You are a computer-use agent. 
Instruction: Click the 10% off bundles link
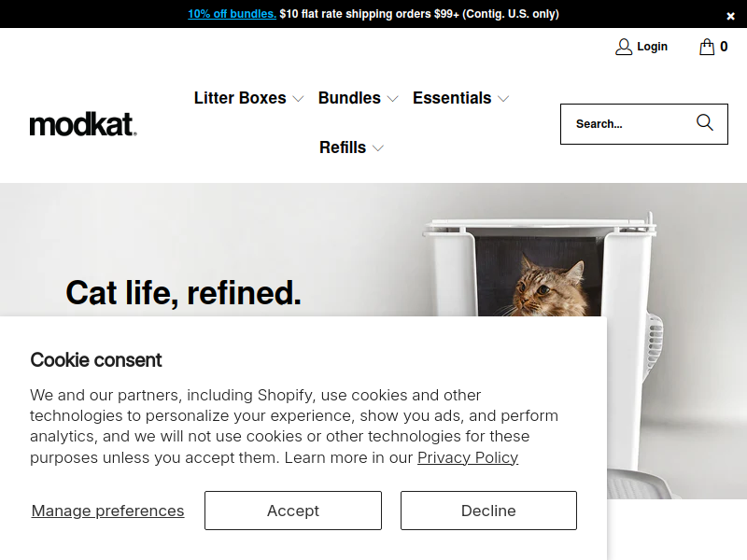[x=232, y=14]
